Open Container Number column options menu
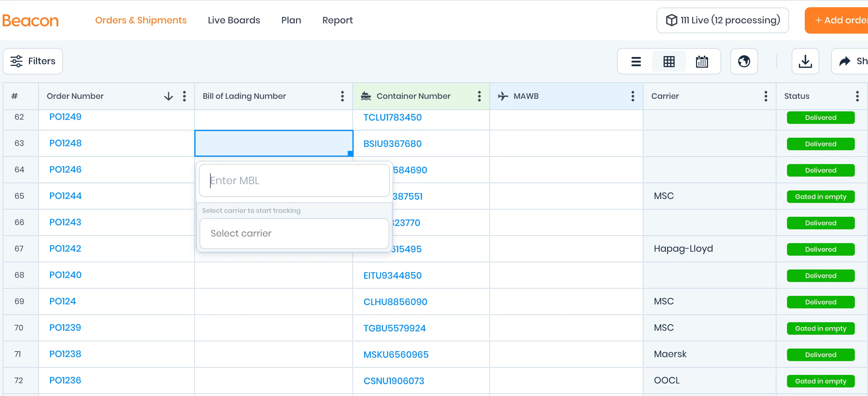Image resolution: width=868 pixels, height=396 pixels. (479, 97)
